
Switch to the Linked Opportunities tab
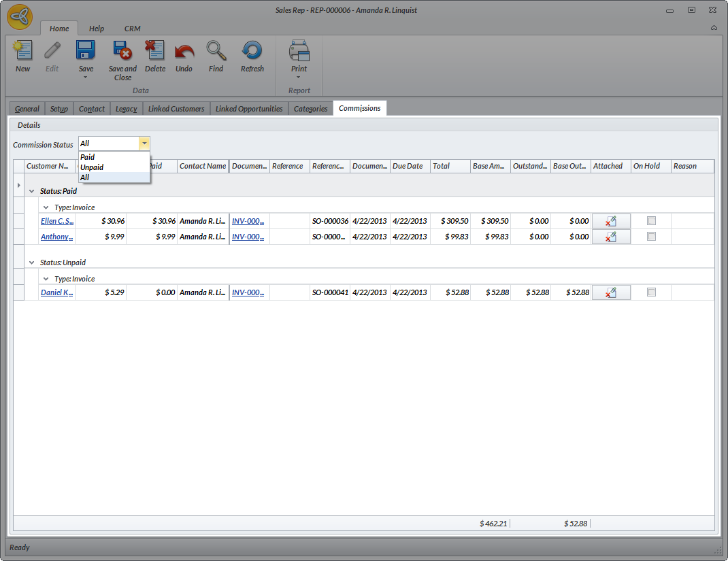click(x=248, y=109)
